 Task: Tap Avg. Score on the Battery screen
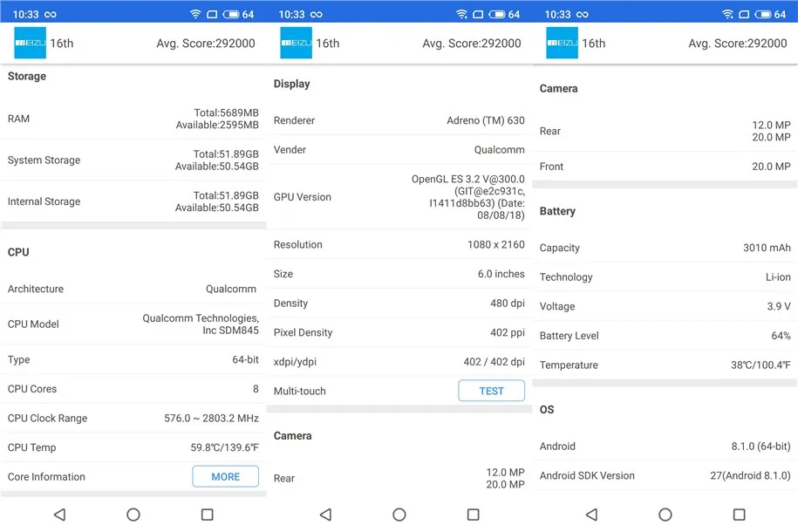coord(738,44)
